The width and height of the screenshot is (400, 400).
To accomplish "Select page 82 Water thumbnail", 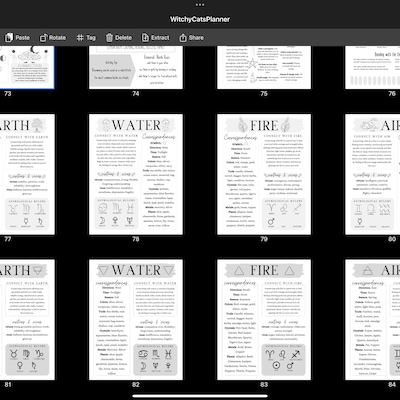I will pyautogui.click(x=136, y=320).
